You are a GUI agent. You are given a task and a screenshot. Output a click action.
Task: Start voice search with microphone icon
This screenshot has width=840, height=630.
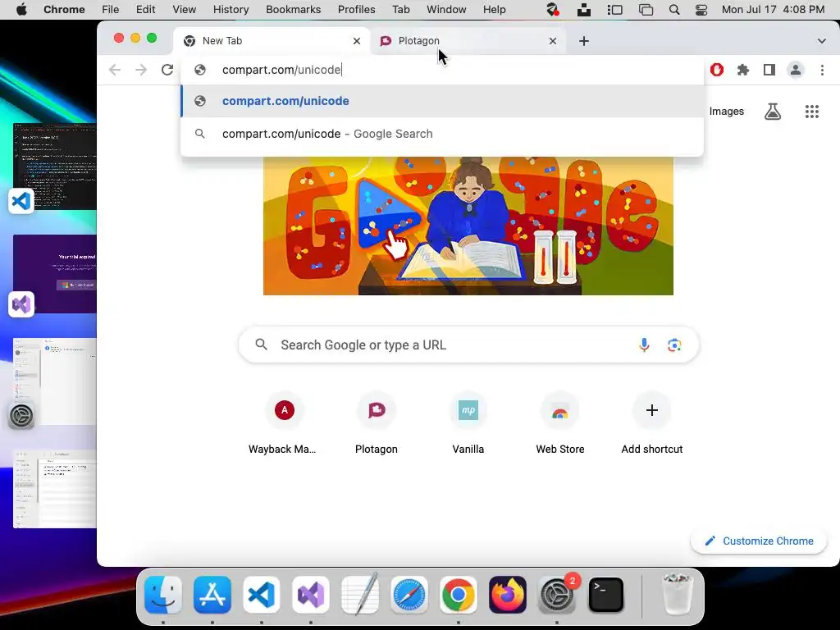pyautogui.click(x=645, y=345)
